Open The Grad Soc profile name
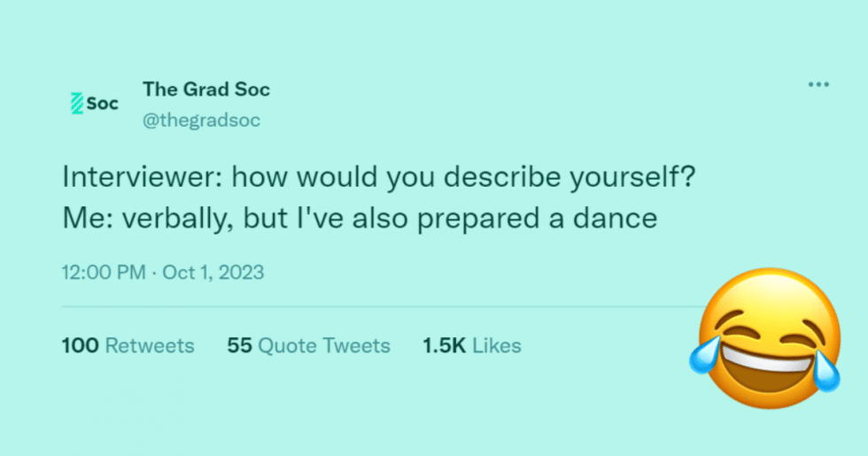The height and width of the screenshot is (456, 868). coord(206,89)
